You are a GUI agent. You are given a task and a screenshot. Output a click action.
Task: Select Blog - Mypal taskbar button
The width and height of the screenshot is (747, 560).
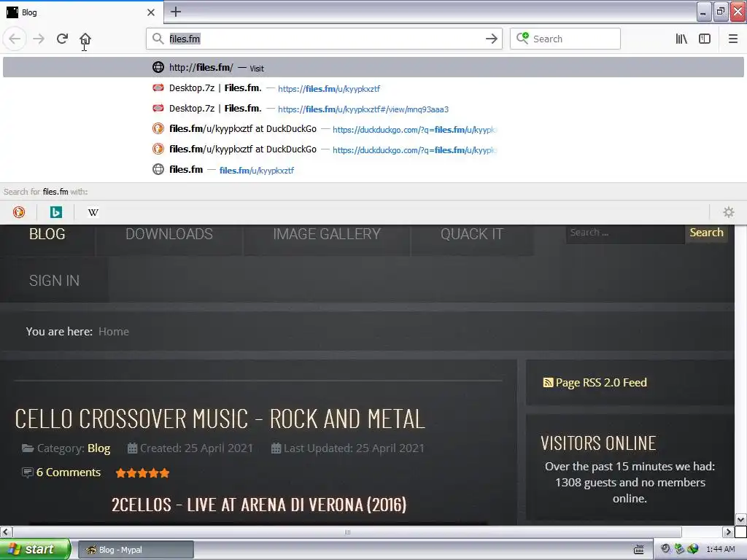pyautogui.click(x=136, y=550)
